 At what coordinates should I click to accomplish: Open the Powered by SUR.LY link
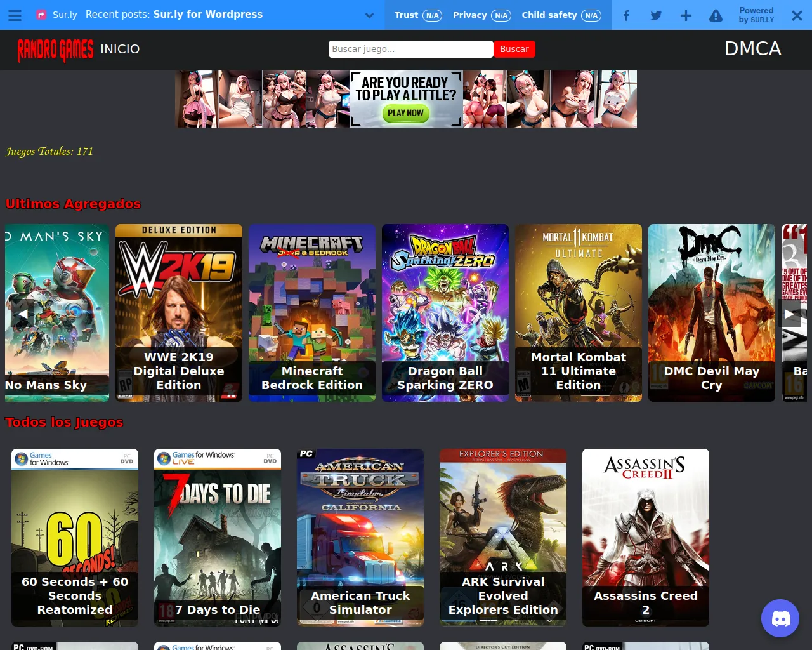tap(756, 15)
